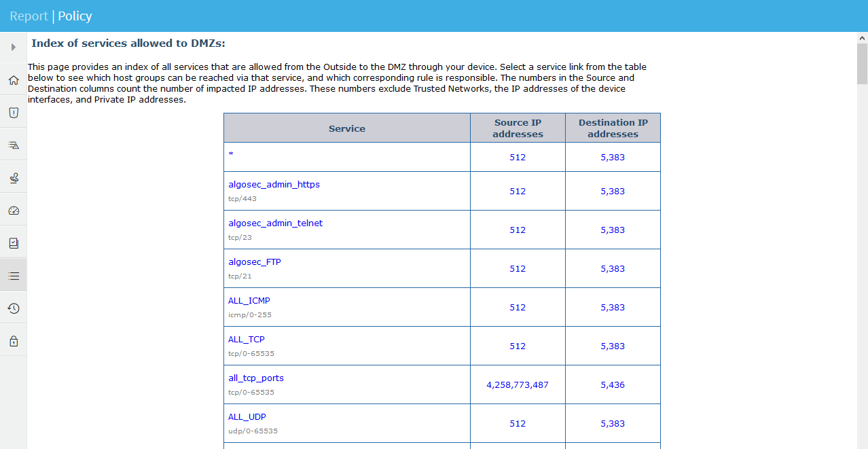Open the stamp icon in sidebar
The image size is (868, 449).
click(14, 178)
